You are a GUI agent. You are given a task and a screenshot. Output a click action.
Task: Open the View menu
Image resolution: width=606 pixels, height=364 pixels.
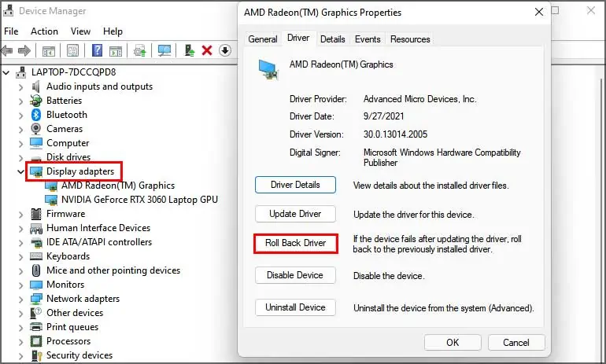tap(80, 31)
